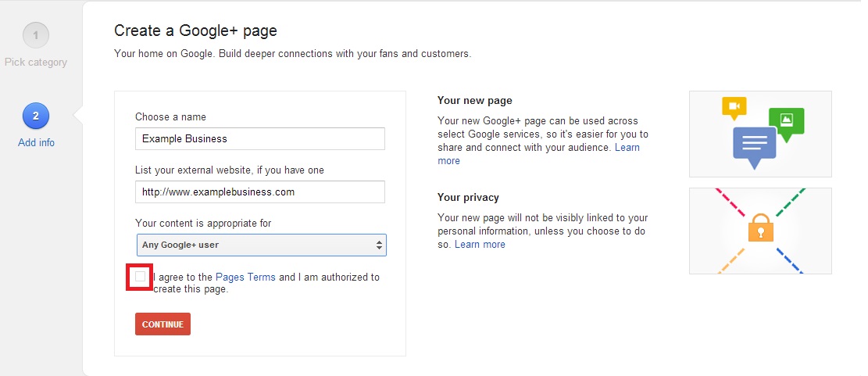
Task: Click the dropdown arrows on Any Google+ user
Action: click(x=379, y=245)
